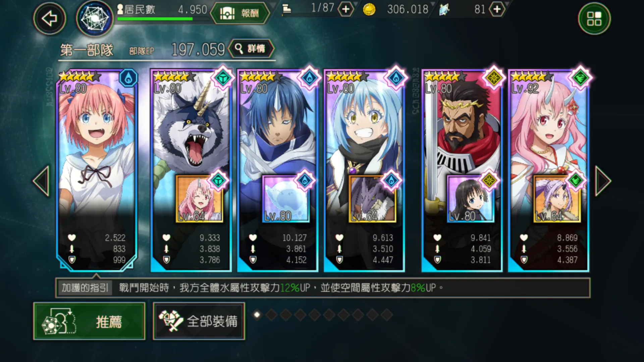The width and height of the screenshot is (644, 362).
Task: Open the grid menu icon
Action: (594, 18)
